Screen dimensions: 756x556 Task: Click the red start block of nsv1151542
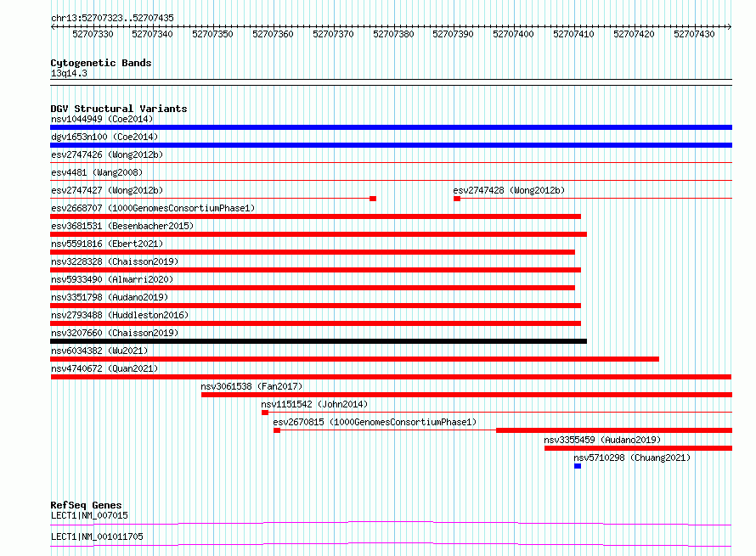[x=265, y=413]
